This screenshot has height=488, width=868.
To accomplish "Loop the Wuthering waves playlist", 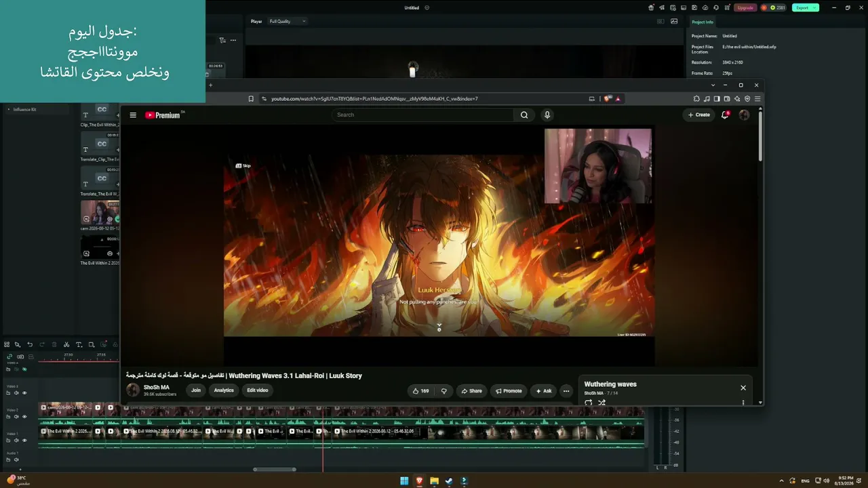I will click(588, 403).
